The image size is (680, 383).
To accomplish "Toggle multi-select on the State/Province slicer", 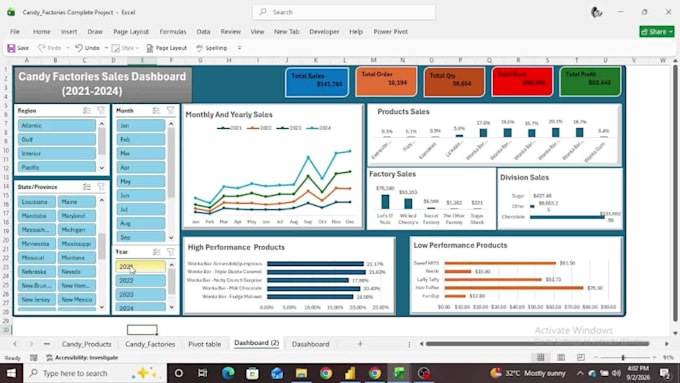I will pyautogui.click(x=87, y=187).
